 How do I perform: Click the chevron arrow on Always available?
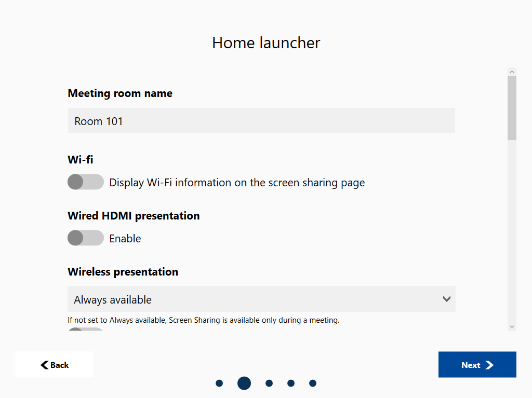(446, 299)
